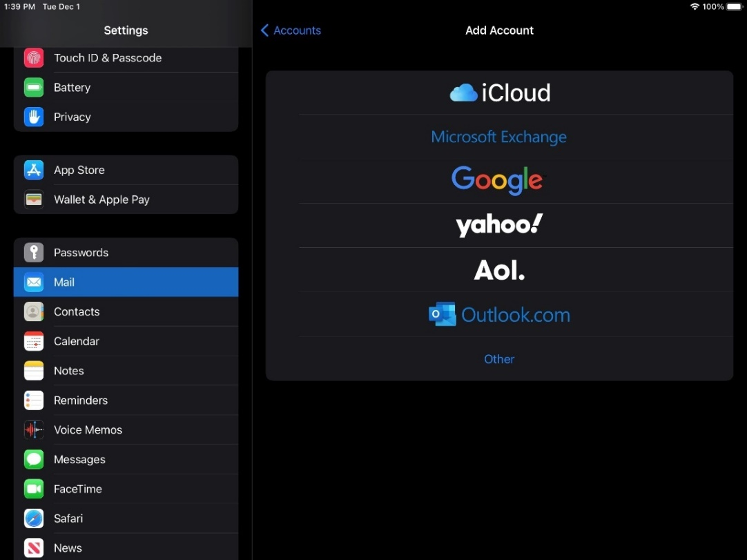Tap the red News icon
The height and width of the screenshot is (560, 747).
tap(34, 548)
